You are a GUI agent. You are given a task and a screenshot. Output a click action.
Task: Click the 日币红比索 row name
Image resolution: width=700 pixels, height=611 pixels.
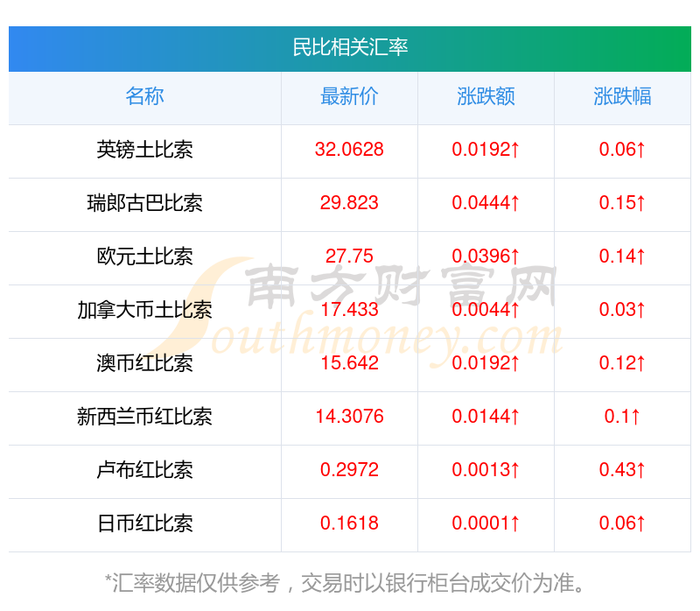(x=144, y=523)
